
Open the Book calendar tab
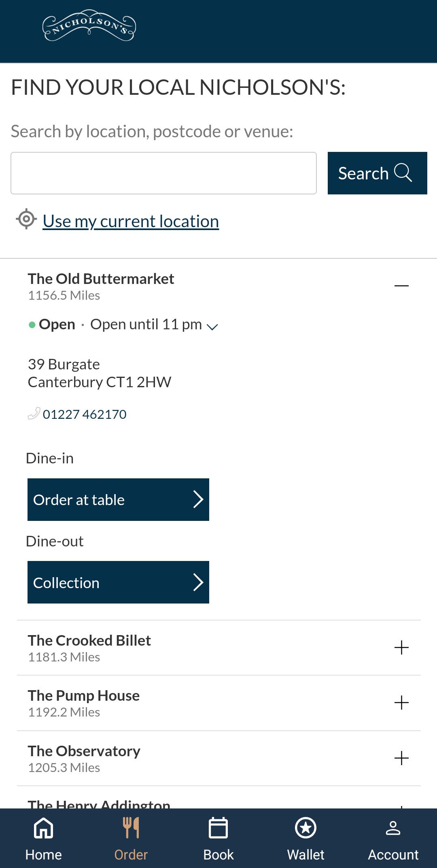pyautogui.click(x=218, y=839)
